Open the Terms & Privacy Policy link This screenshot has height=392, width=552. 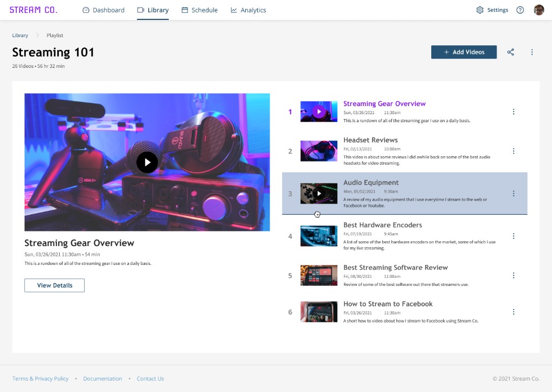point(40,379)
